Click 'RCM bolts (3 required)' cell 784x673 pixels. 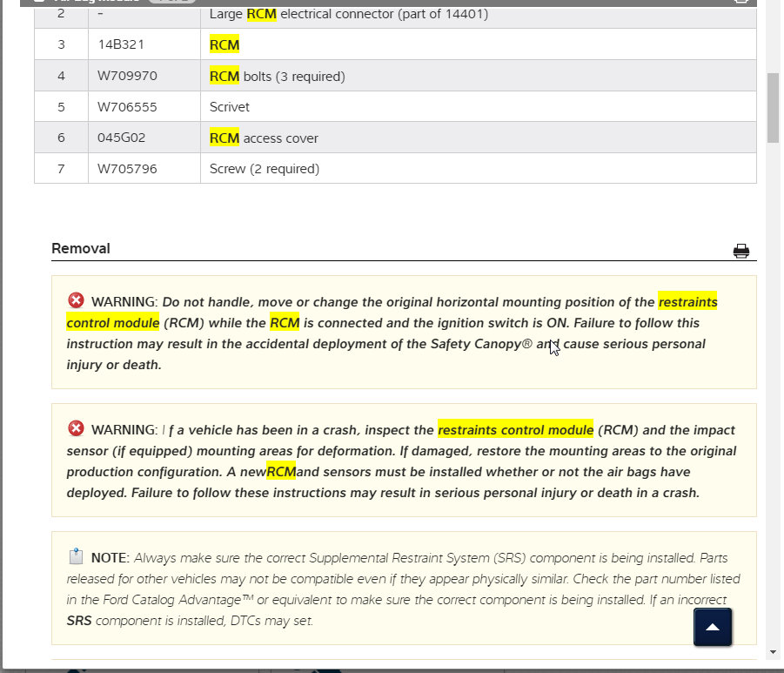pos(277,76)
